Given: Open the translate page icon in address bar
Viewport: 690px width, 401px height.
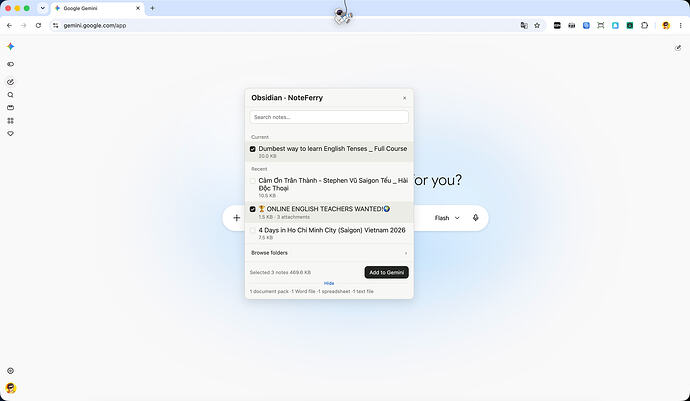Looking at the screenshot, I should (x=524, y=26).
